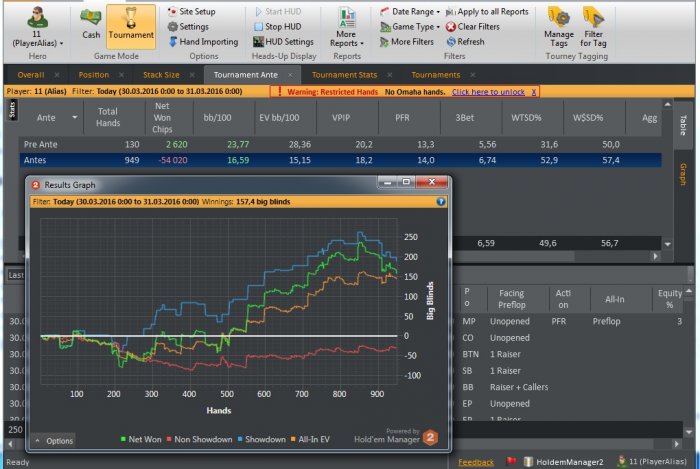The height and width of the screenshot is (469, 700).
Task: Open the Tournament Stats tab
Action: click(344, 75)
